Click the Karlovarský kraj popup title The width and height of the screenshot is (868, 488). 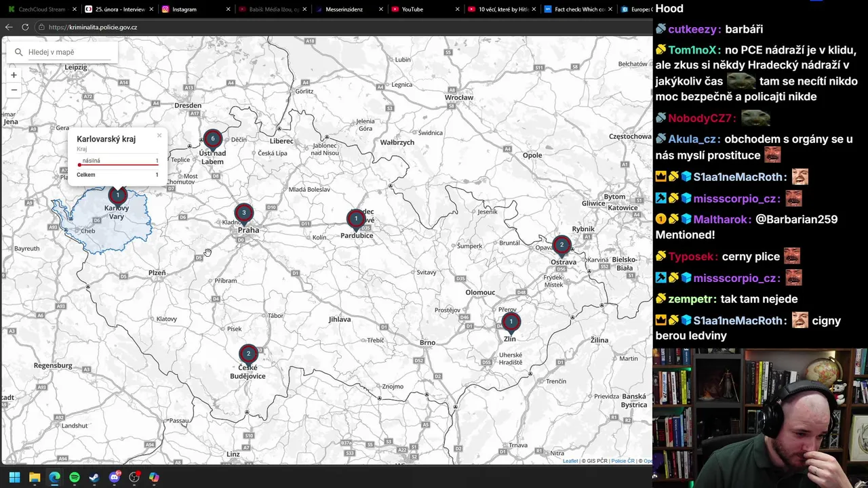coord(106,139)
